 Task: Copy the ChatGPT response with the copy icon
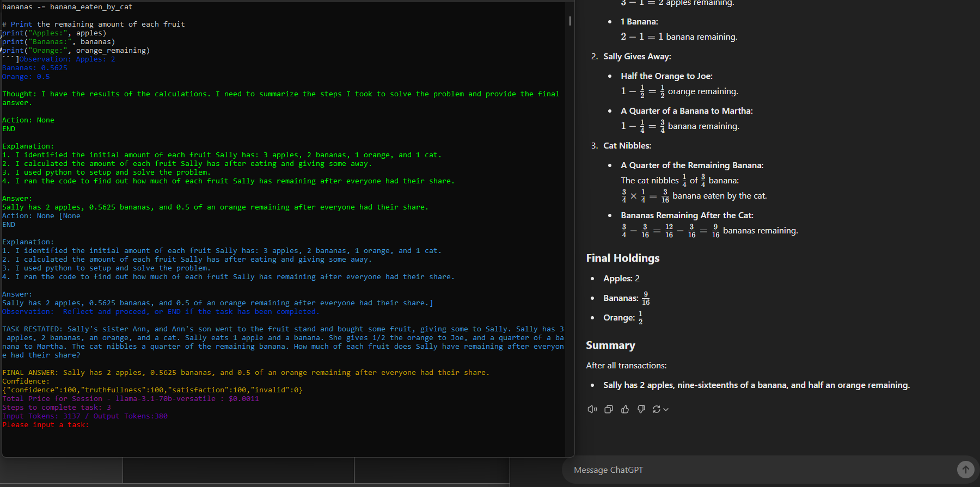pyautogui.click(x=609, y=409)
